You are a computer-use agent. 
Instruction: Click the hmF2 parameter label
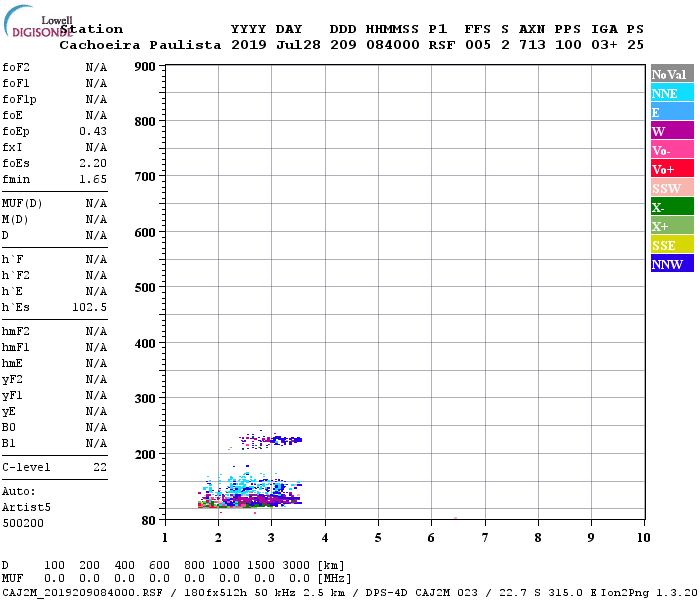pyautogui.click(x=16, y=331)
